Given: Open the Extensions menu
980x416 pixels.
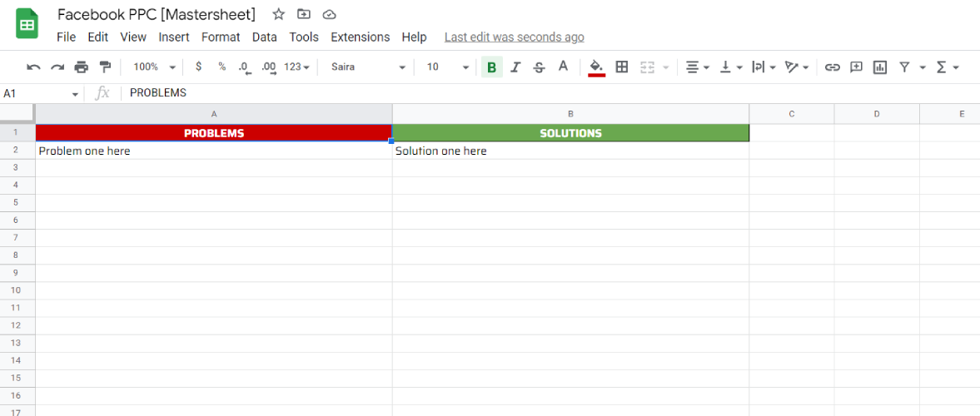Looking at the screenshot, I should [x=360, y=37].
